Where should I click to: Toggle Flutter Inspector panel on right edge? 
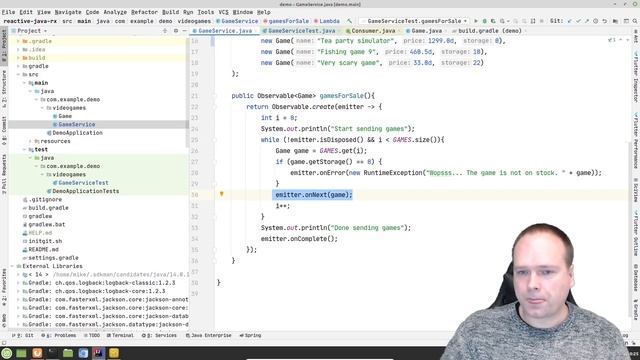click(636, 77)
